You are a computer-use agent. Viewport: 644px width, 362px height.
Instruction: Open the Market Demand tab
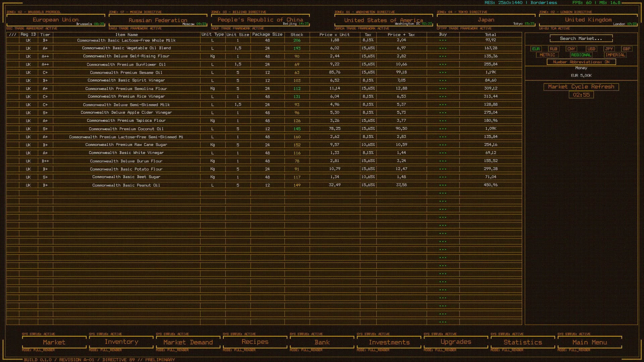point(188,342)
